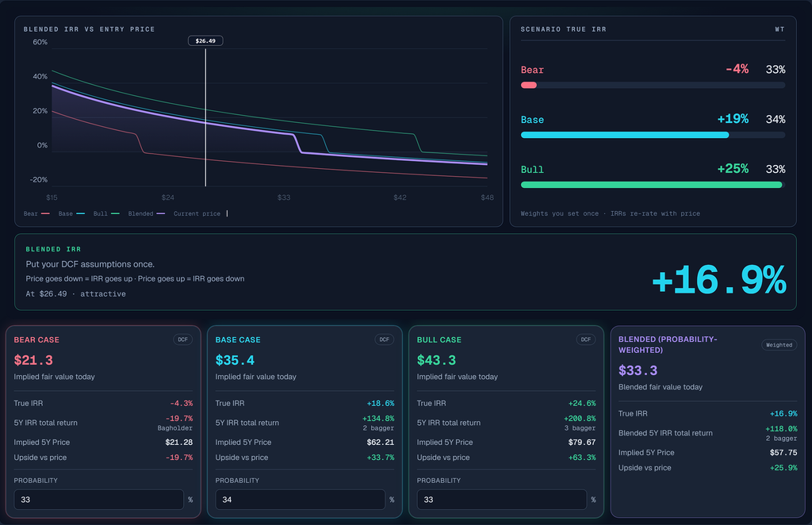
Task: Click the DCF badge on Bull Case card
Action: 586,339
